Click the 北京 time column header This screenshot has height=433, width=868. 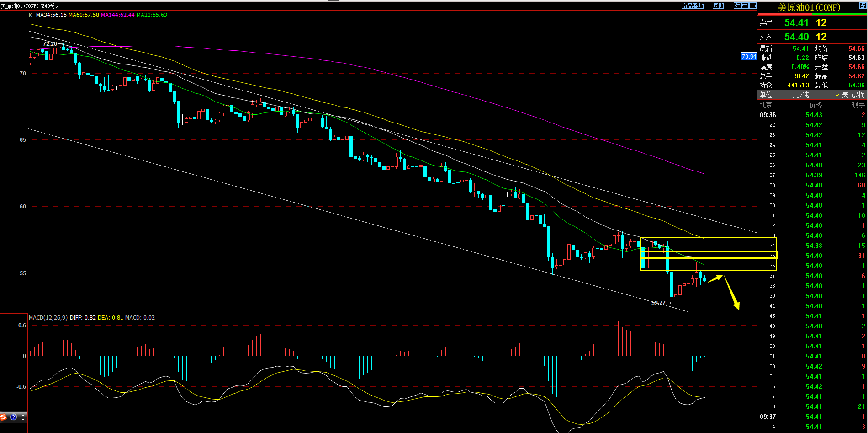(766, 105)
